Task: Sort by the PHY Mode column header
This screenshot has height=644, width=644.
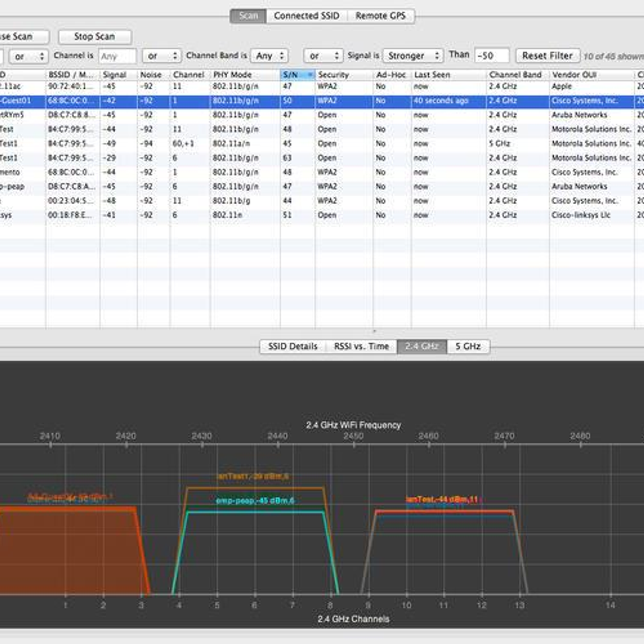Action: (x=245, y=75)
